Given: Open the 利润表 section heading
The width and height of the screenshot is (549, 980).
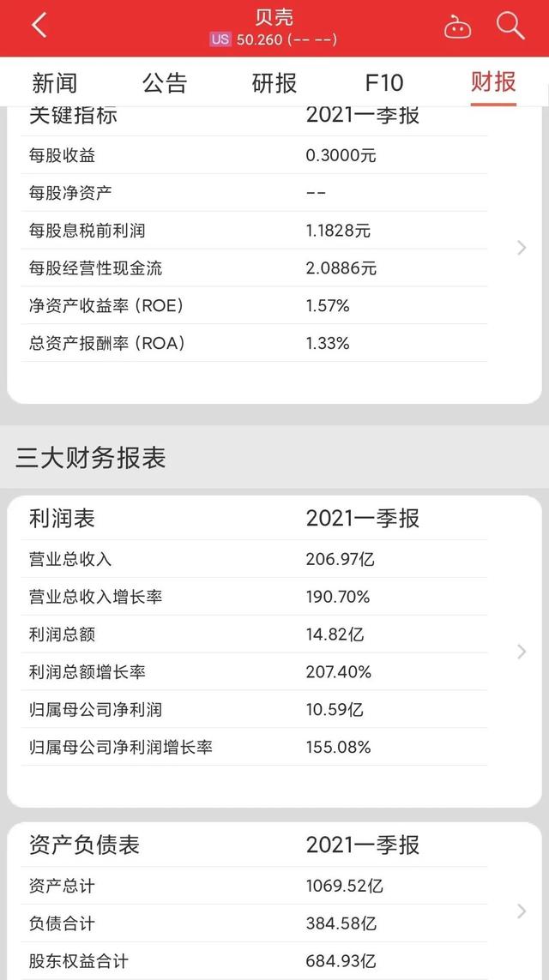Looking at the screenshot, I should click(x=62, y=519).
